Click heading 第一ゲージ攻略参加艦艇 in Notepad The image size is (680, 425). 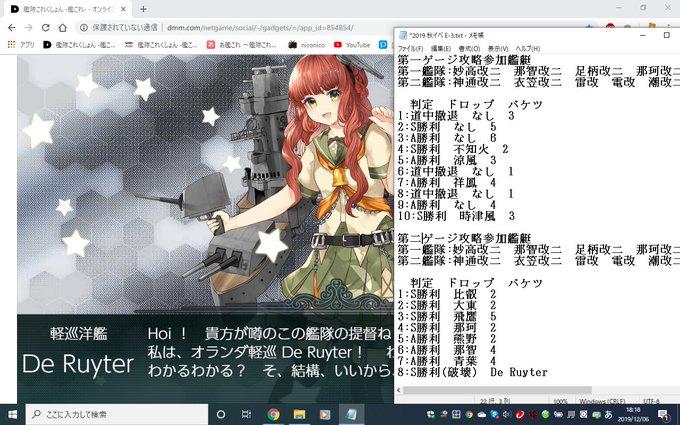tap(464, 60)
